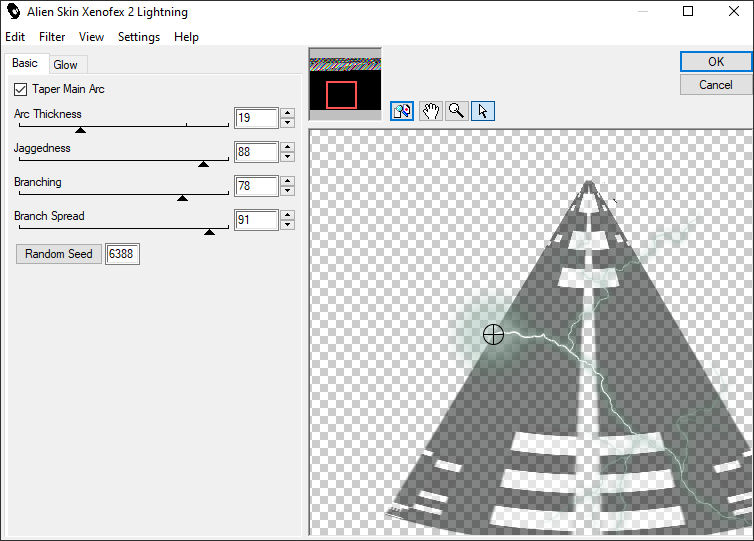The image size is (754, 541).
Task: Decrease Jaggedness with down arrow
Action: coord(288,157)
